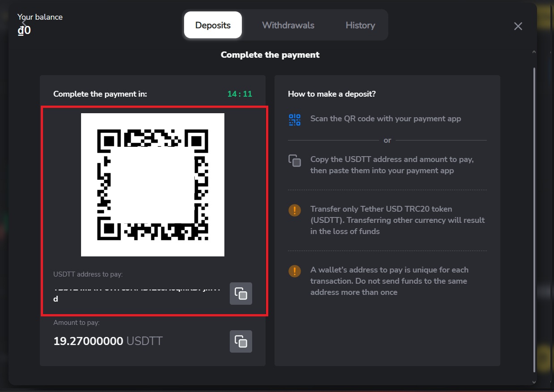Click the copy-address instruction icon
This screenshot has height=392, width=554.
(x=294, y=161)
